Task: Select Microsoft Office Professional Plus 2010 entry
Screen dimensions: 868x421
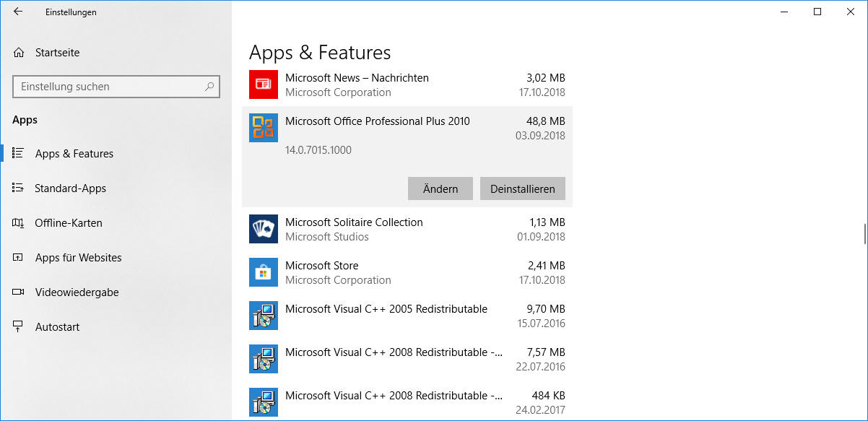Action: click(x=407, y=157)
